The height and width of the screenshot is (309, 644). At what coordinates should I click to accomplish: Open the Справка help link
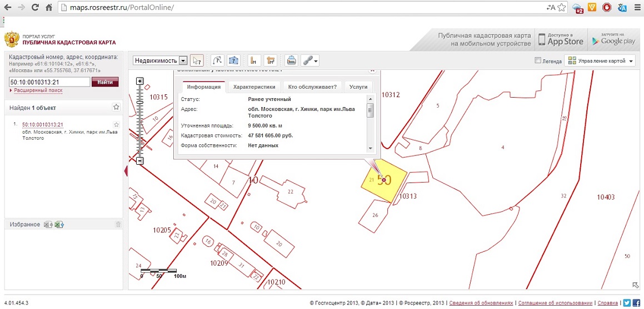(x=608, y=303)
